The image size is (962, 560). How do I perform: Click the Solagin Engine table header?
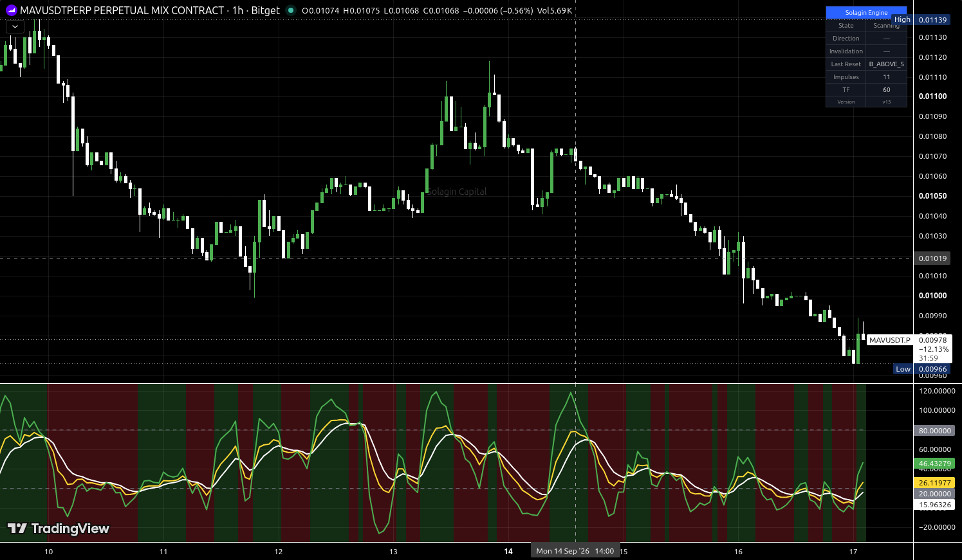point(866,12)
